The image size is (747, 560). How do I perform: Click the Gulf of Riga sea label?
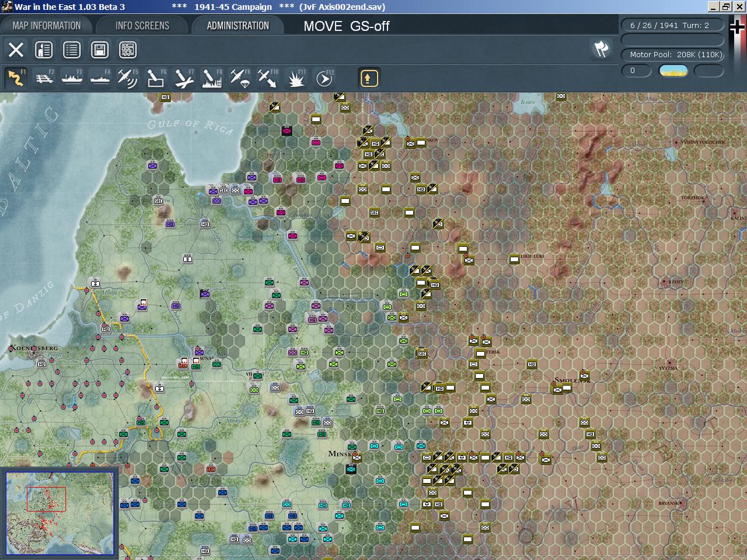click(190, 125)
